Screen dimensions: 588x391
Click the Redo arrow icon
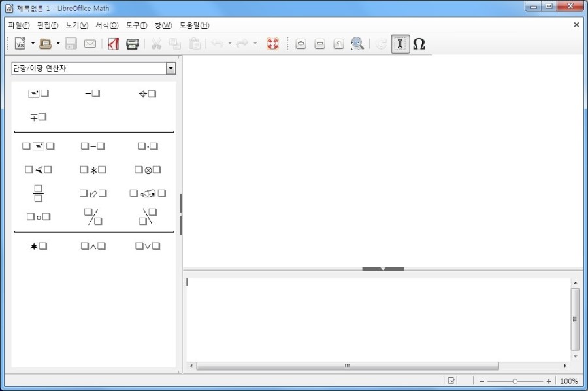[242, 44]
